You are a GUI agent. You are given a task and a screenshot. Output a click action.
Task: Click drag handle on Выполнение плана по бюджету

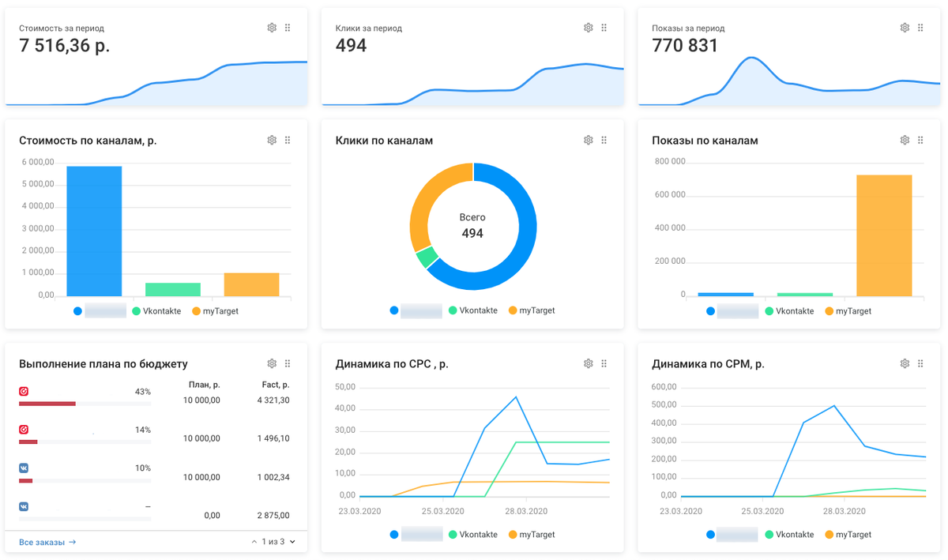[288, 363]
